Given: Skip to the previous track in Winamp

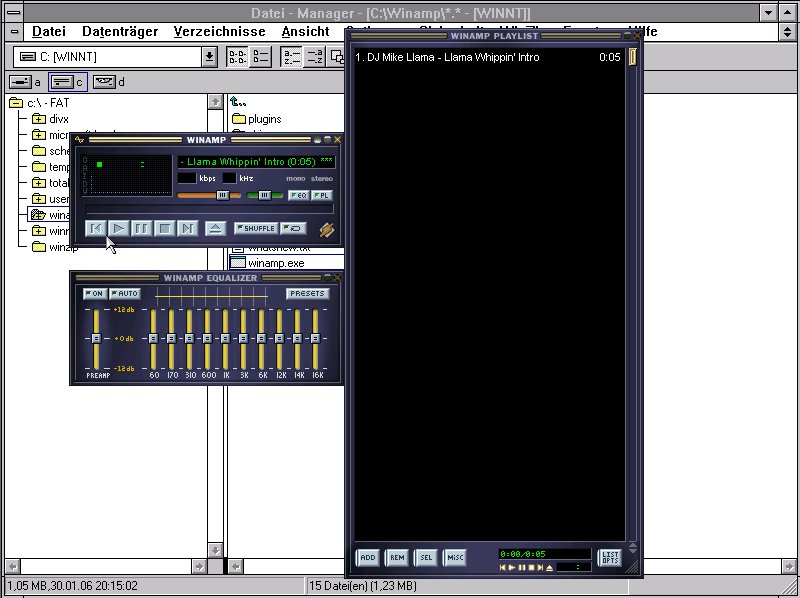Looking at the screenshot, I should point(95,228).
